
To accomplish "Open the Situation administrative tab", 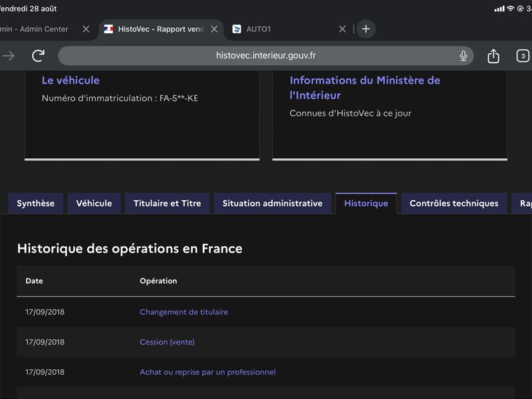I will (x=273, y=203).
